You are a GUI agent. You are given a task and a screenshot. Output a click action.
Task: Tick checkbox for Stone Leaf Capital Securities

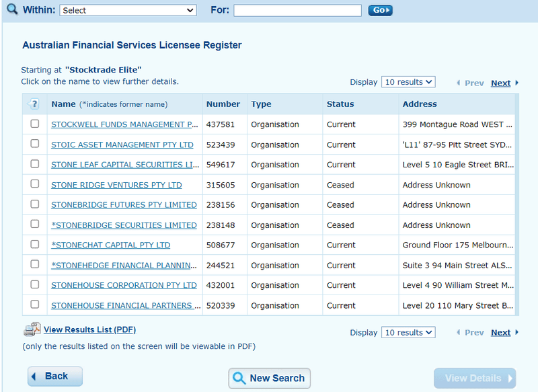pyautogui.click(x=35, y=164)
